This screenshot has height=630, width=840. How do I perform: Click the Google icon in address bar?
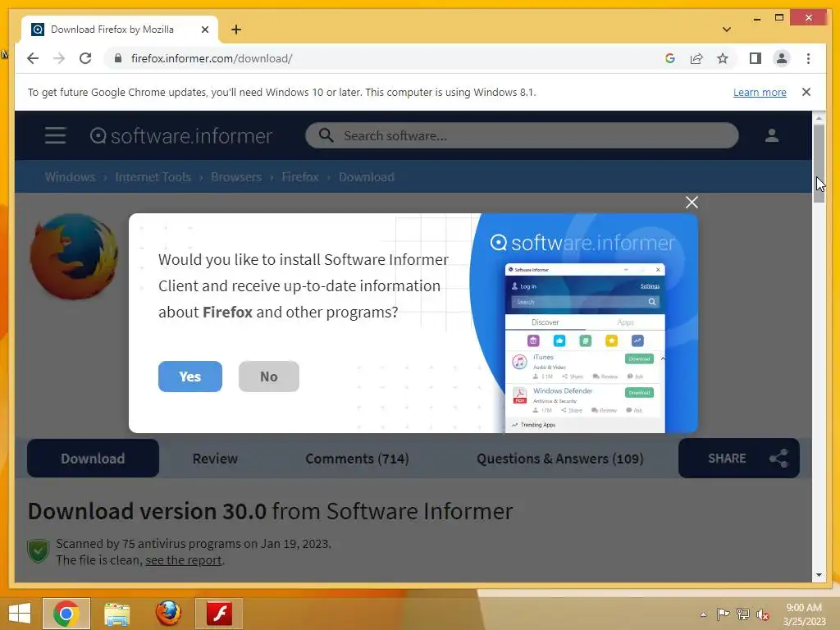coord(669,58)
